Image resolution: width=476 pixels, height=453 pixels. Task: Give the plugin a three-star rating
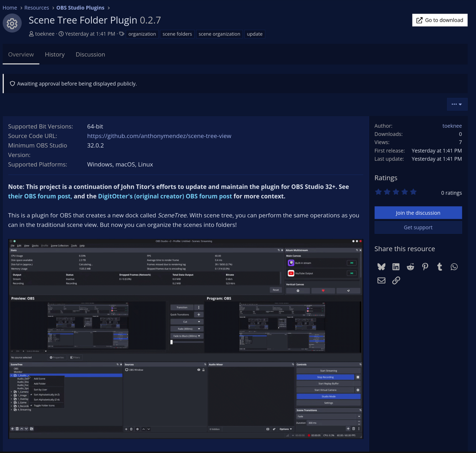[x=396, y=192]
